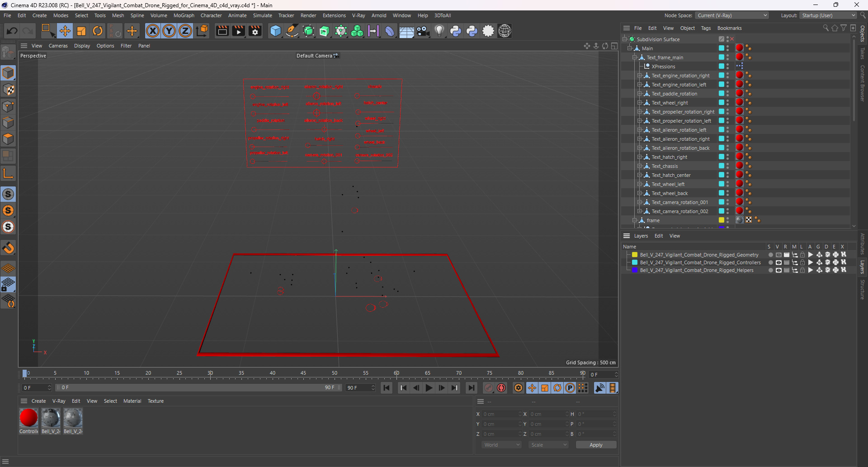Click the globe icon in toolbar

pos(505,31)
